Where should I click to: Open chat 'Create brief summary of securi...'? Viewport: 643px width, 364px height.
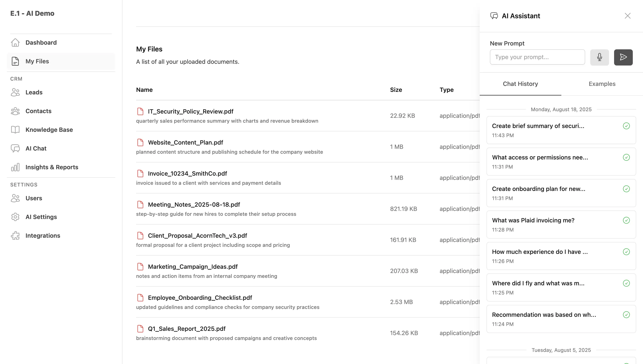click(561, 130)
